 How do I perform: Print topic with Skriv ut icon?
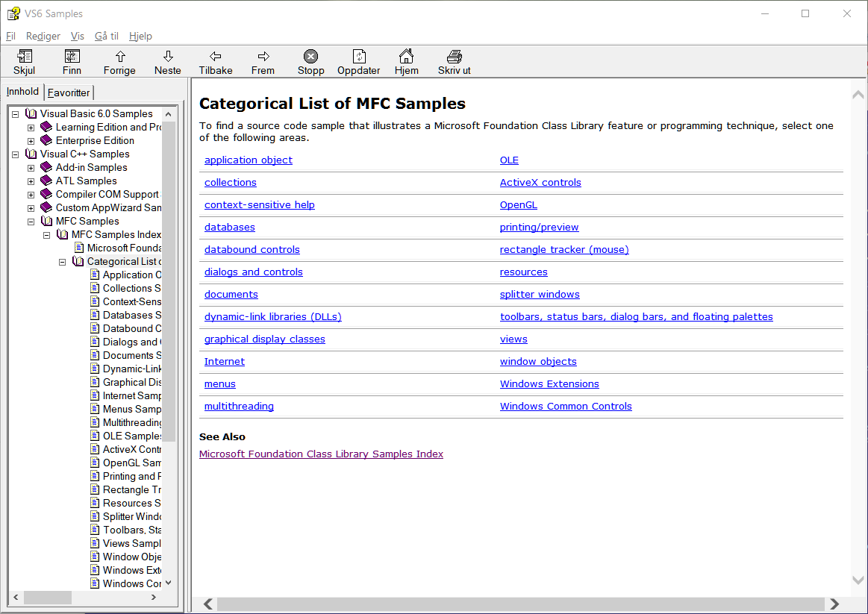coord(454,57)
